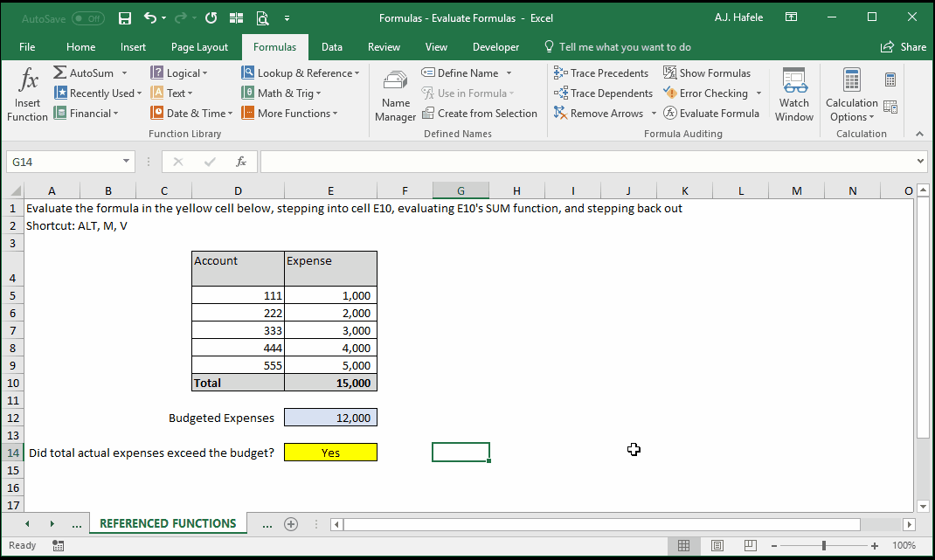Select REFERENCED FUNCTIONS sheet tab
935x560 pixels.
(168, 523)
